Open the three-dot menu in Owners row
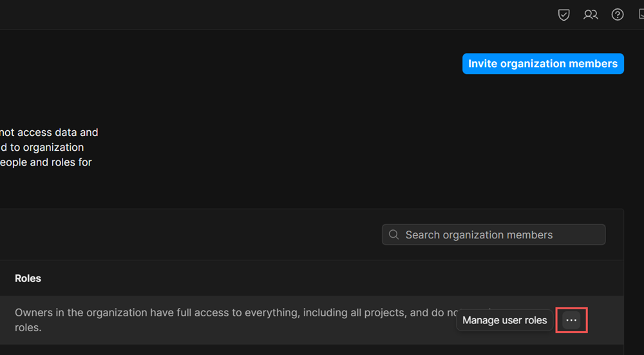644x355 pixels. [x=571, y=320]
